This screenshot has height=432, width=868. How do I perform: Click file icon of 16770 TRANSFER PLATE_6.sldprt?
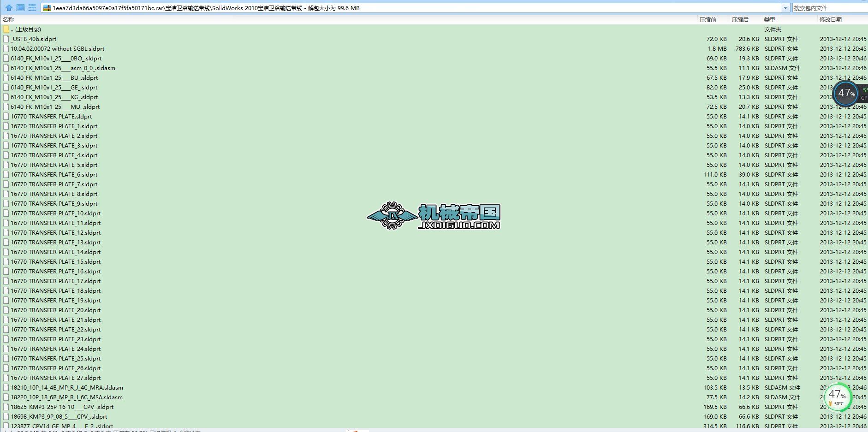tap(6, 174)
